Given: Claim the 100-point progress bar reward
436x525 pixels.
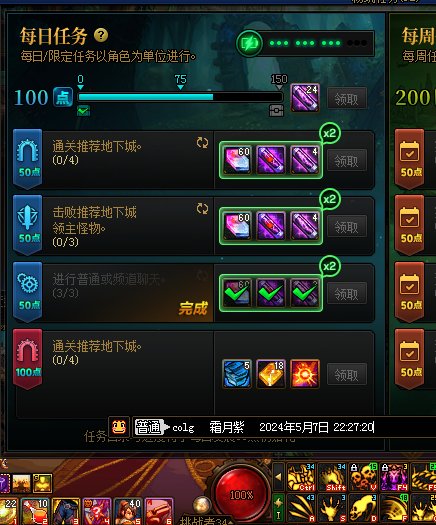Looking at the screenshot, I should pyautogui.click(x=347, y=98).
